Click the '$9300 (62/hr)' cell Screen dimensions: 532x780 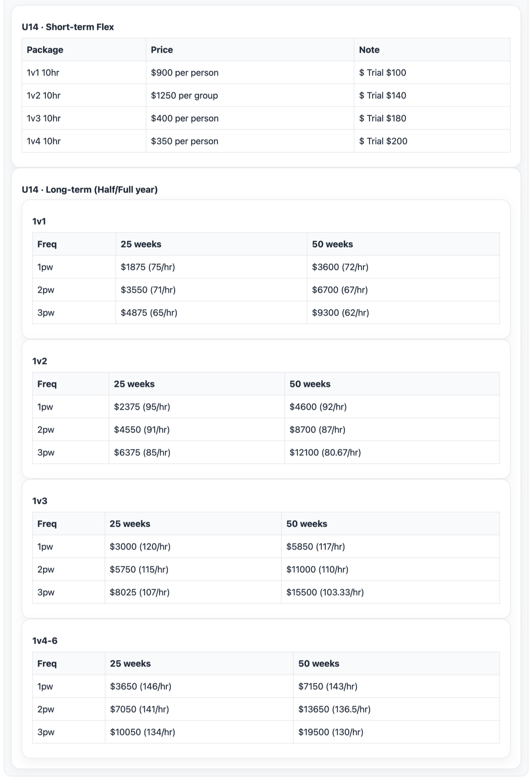[x=403, y=313]
